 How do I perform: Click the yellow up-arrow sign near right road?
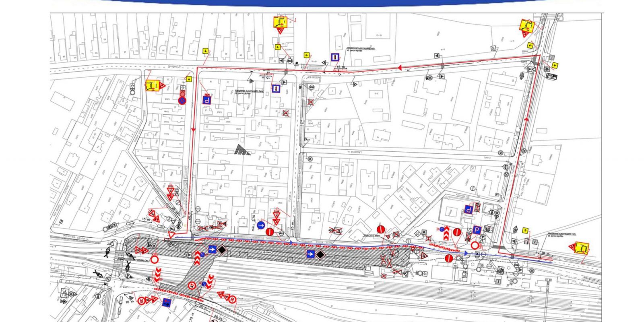coord(525,230)
